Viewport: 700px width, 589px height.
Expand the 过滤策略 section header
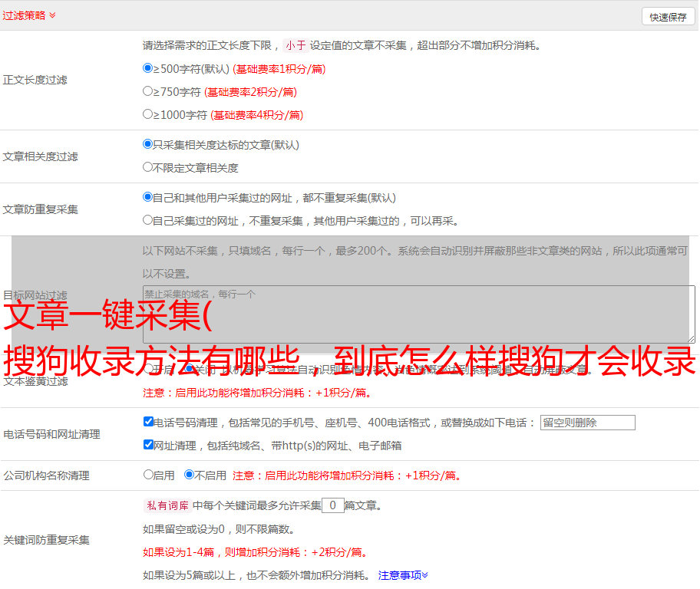pos(29,15)
